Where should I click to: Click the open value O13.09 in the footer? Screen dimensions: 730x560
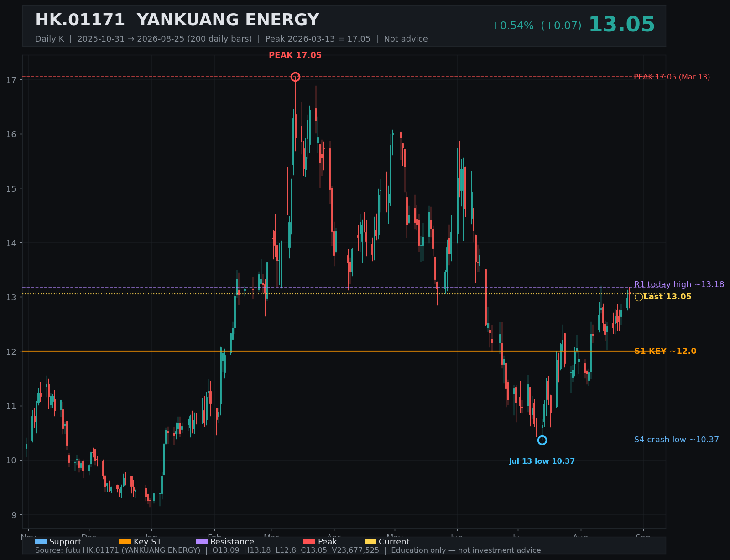(226, 550)
